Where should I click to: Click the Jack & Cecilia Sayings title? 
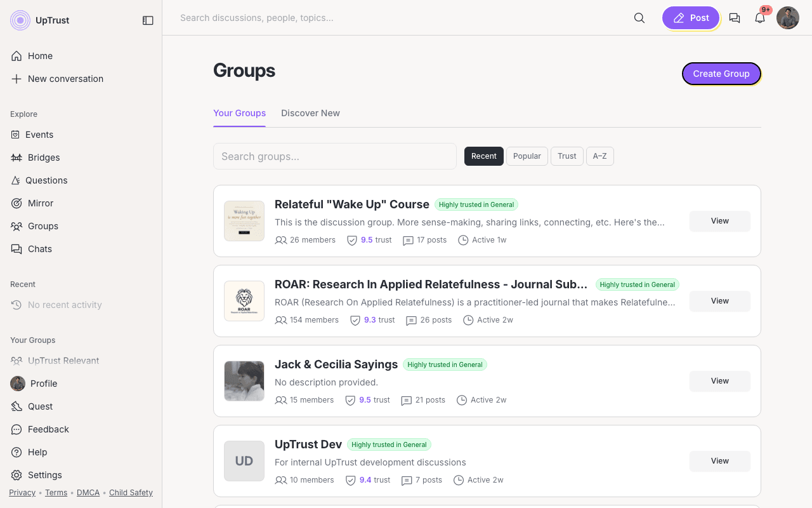(336, 364)
